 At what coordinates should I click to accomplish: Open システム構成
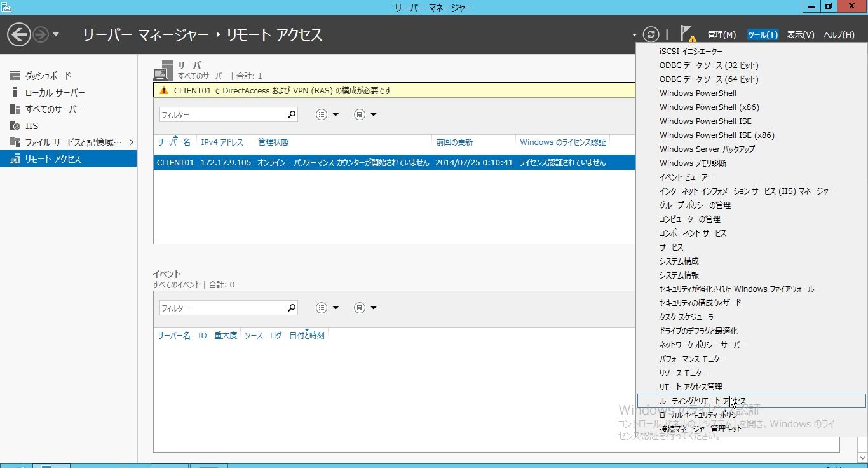click(752, 261)
